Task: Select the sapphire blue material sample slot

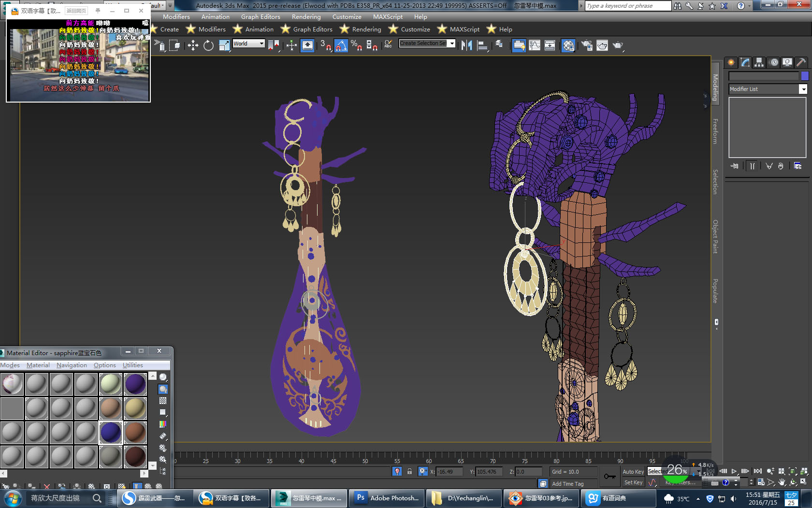Action: 111,433
